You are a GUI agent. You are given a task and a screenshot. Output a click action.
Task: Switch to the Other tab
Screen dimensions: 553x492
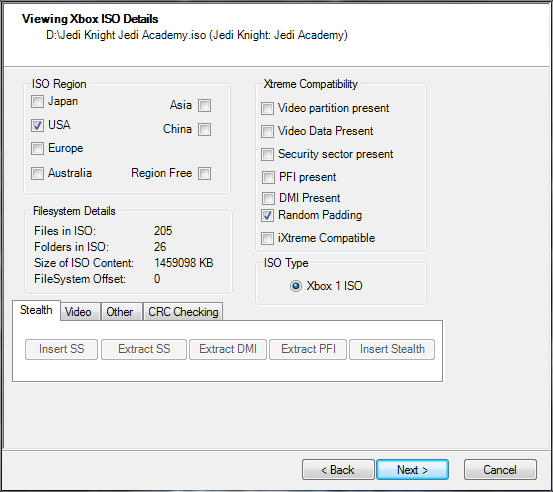(x=122, y=312)
